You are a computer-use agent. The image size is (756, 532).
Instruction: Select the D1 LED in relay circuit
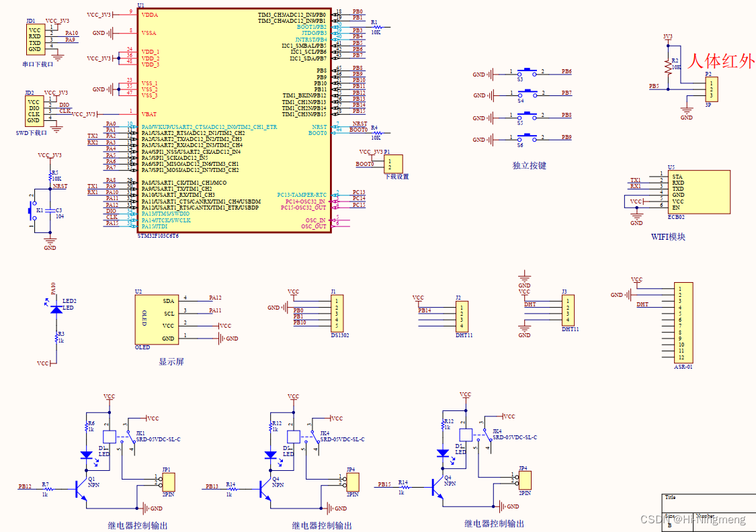click(x=86, y=454)
